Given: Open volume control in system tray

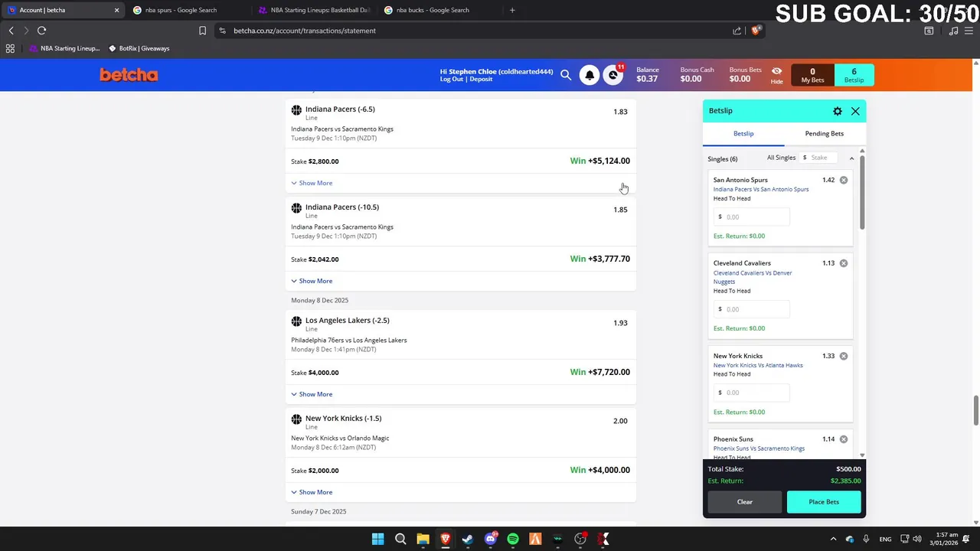Looking at the screenshot, I should [917, 539].
